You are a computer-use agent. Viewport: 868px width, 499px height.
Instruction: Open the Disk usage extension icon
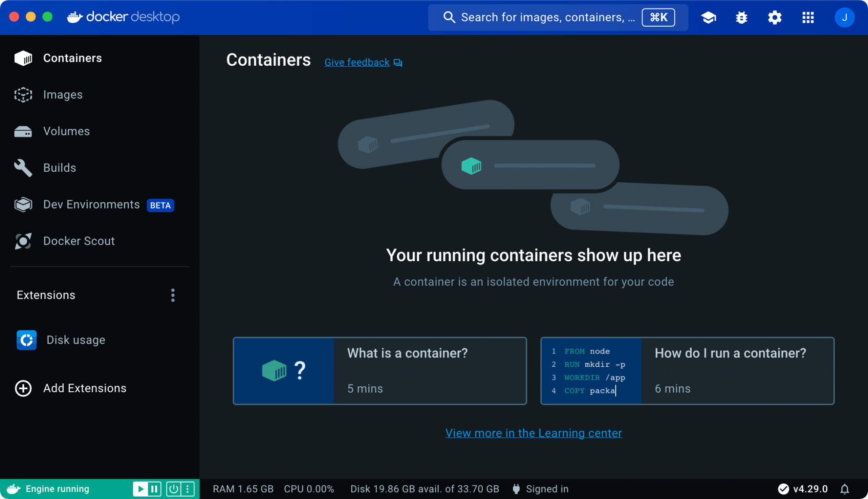(27, 340)
